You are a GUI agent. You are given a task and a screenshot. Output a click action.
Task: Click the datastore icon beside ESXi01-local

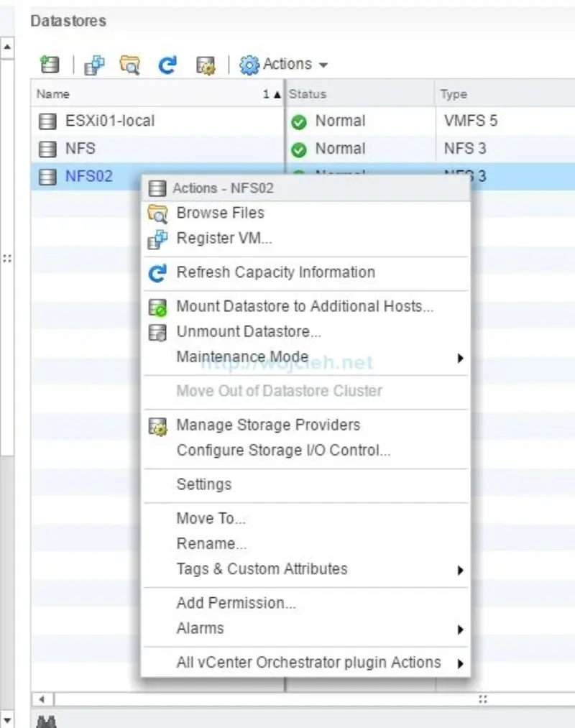47,121
